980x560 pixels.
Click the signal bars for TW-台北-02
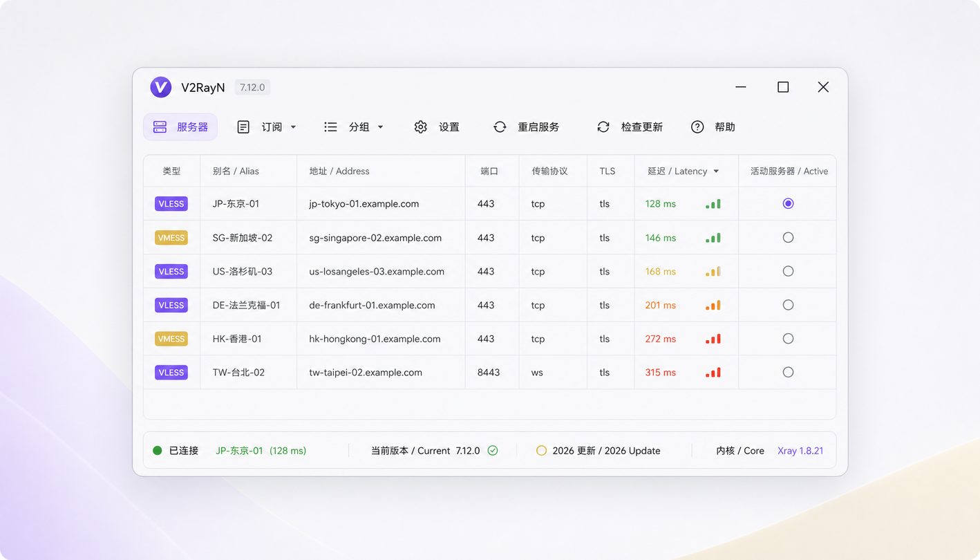click(x=713, y=373)
